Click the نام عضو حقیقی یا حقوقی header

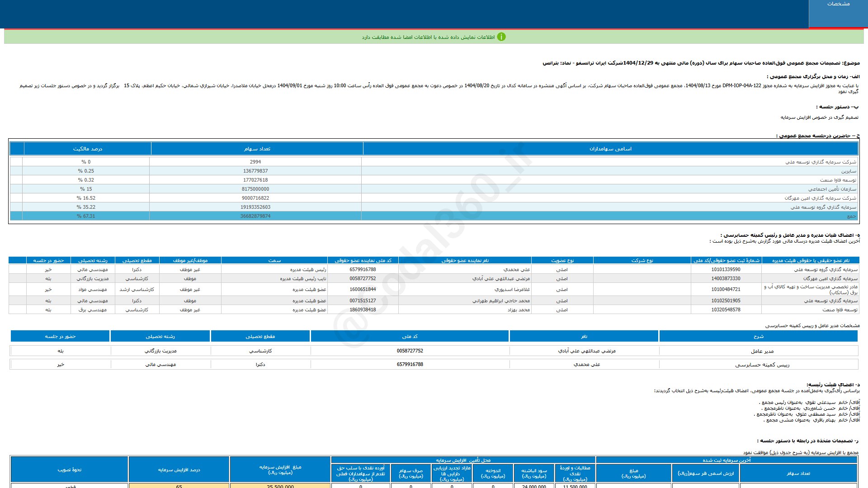pyautogui.click(x=811, y=260)
